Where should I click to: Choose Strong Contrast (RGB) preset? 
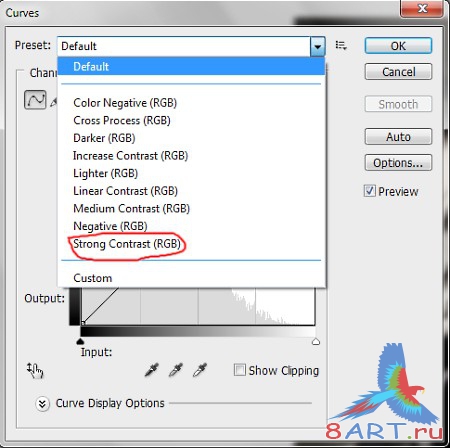[x=127, y=244]
